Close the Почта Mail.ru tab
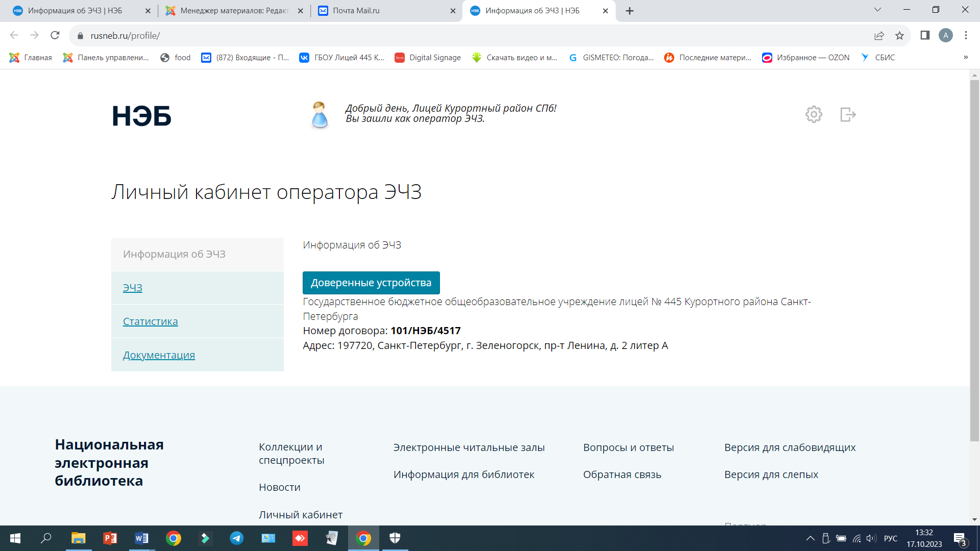Screen dimensions: 980x551 coord(453,11)
